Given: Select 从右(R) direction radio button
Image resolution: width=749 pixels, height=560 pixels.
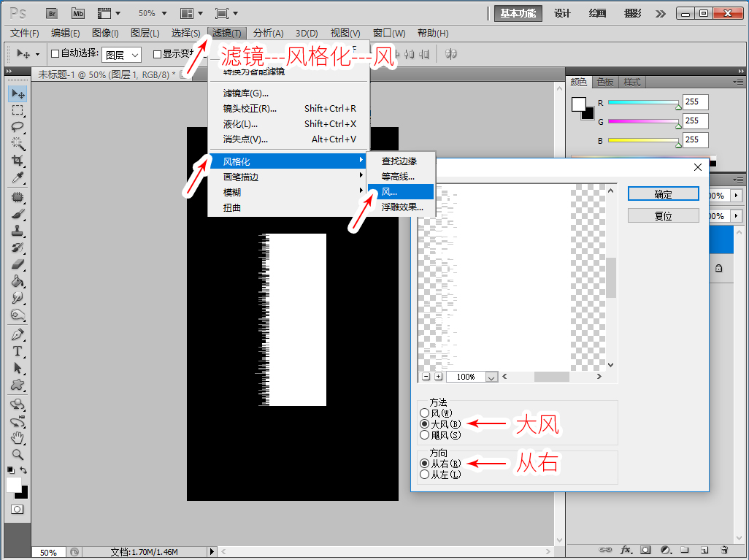Looking at the screenshot, I should click(x=424, y=464).
